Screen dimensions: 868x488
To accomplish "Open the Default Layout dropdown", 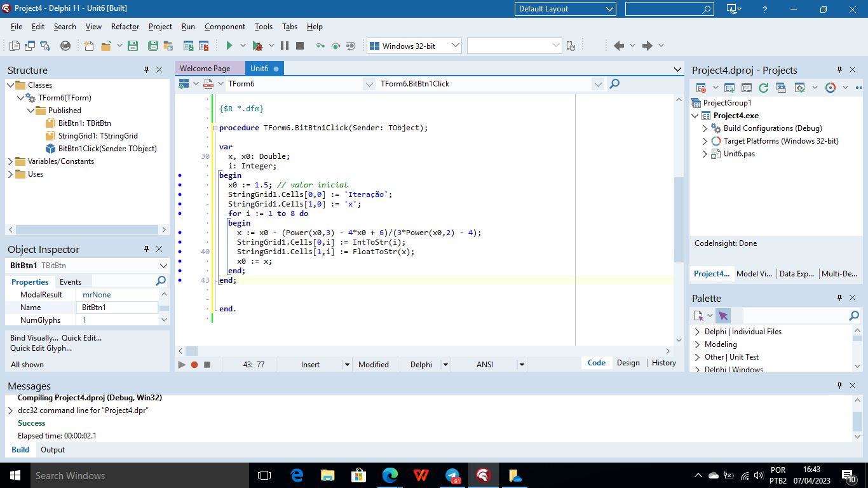I will click(566, 9).
